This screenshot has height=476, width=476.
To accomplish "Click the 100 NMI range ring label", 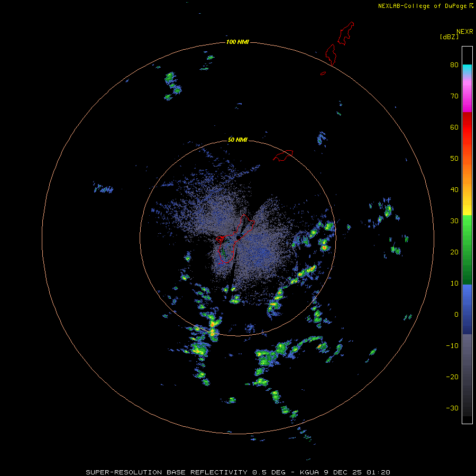I will tap(237, 42).
